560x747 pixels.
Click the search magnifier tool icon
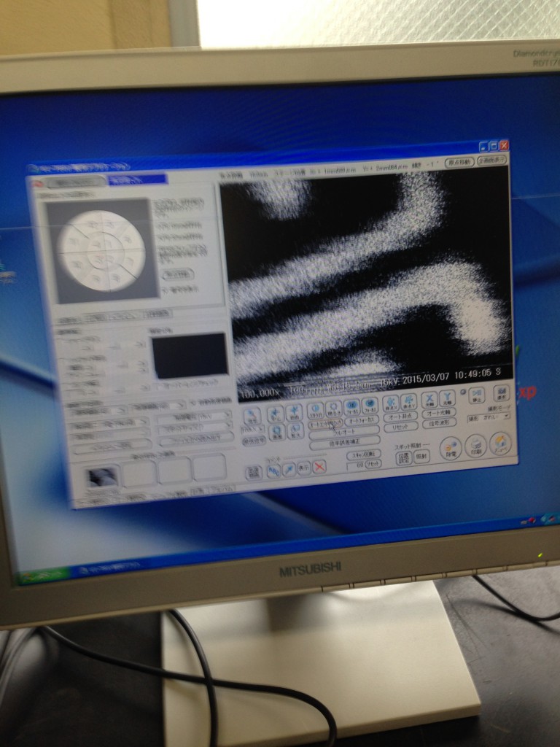pyautogui.click(x=252, y=416)
